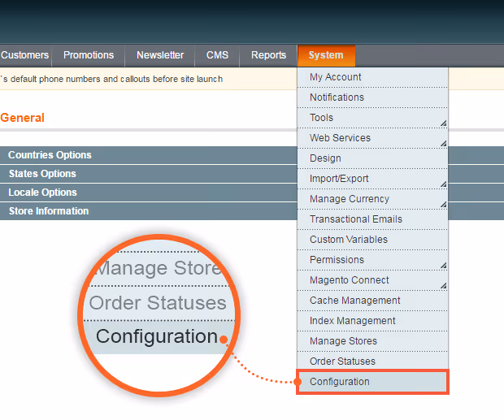The height and width of the screenshot is (420, 504).
Task: Open the Customers menu
Action: [25, 55]
